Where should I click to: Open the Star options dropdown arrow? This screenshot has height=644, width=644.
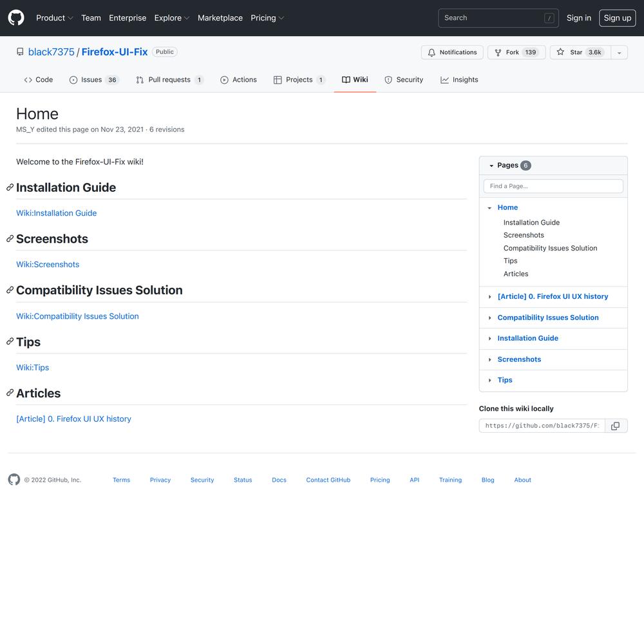619,53
